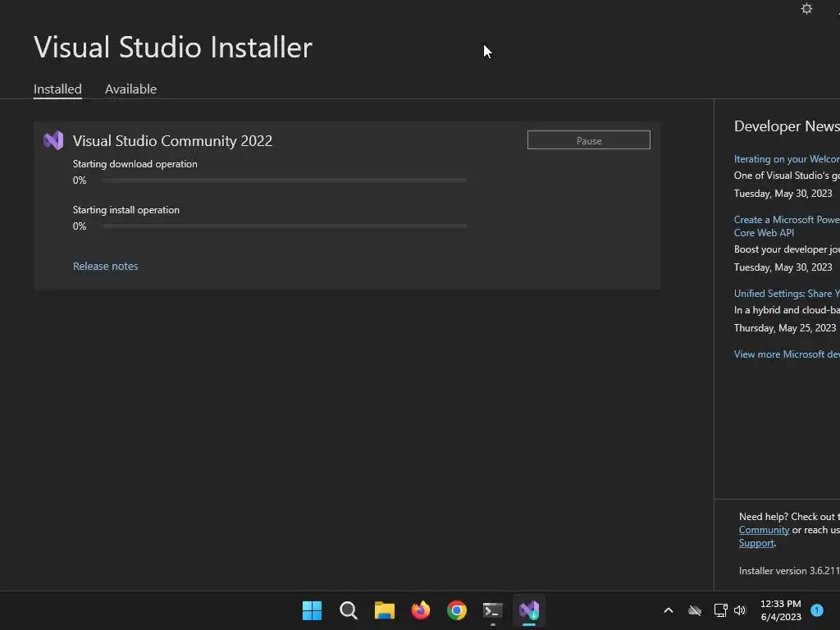Click the OneDrive cloud tray icon

[695, 610]
